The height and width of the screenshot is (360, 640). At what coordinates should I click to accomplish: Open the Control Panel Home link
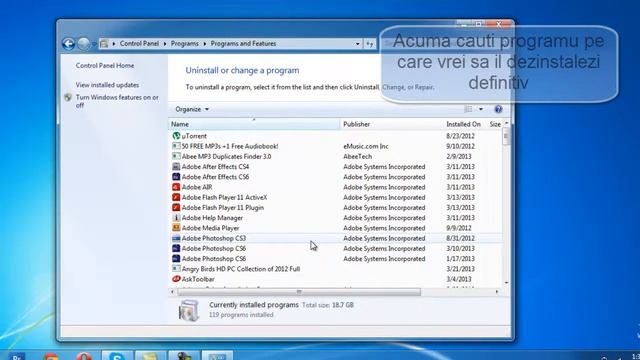[x=105, y=65]
